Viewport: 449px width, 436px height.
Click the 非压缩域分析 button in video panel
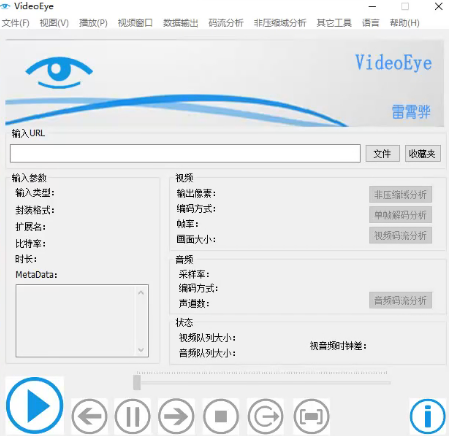coord(400,195)
